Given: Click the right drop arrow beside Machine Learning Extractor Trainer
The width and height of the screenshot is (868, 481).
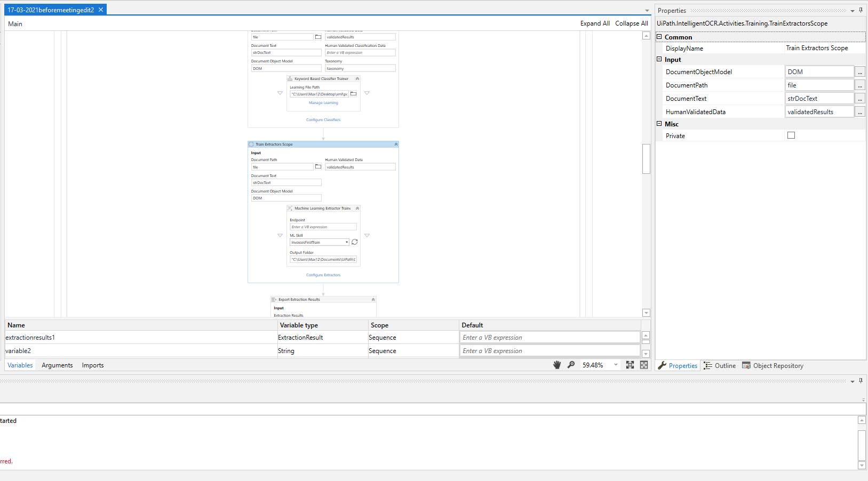Looking at the screenshot, I should click(x=367, y=235).
